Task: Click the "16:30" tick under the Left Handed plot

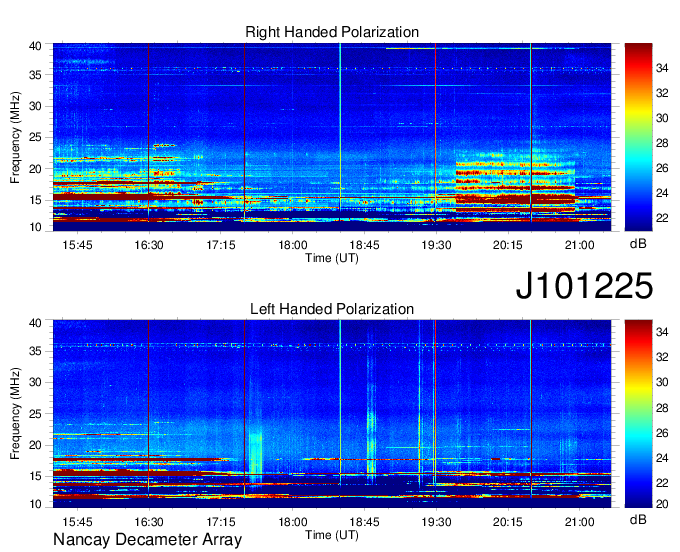Action: (149, 522)
